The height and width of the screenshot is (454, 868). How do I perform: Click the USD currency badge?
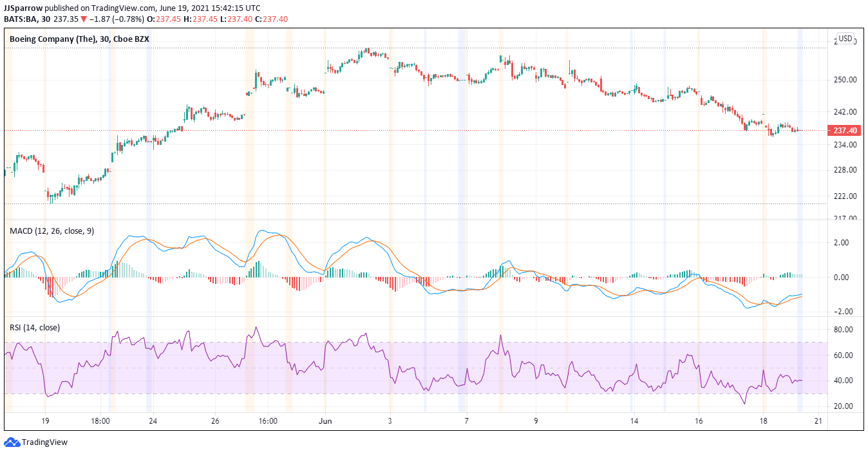click(845, 39)
